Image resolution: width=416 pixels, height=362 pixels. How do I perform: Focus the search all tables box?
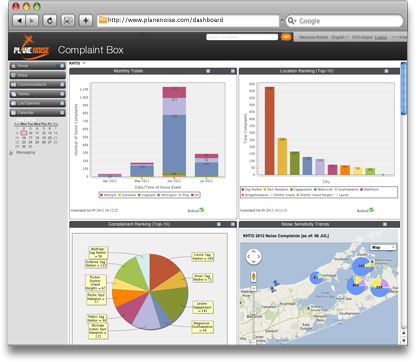coord(242,37)
